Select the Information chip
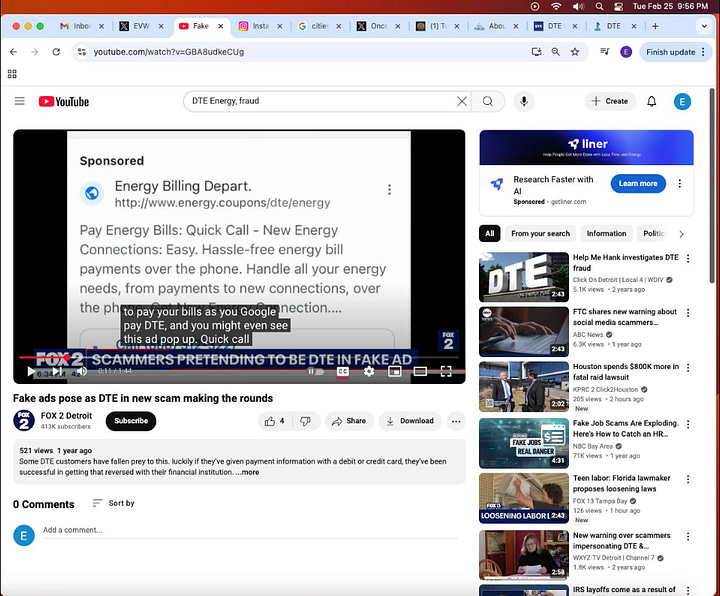 coord(606,234)
